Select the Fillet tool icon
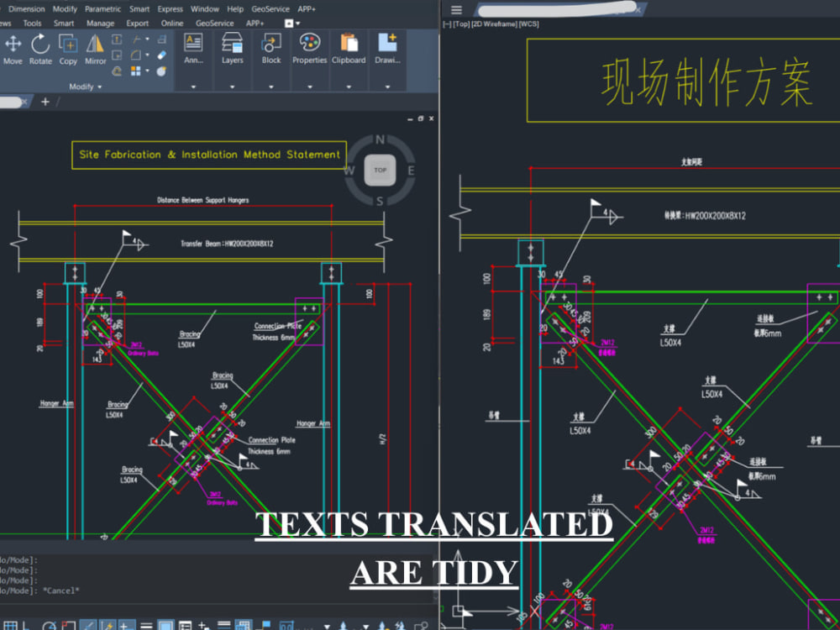Screen dimensions: 840x630 [136, 55]
